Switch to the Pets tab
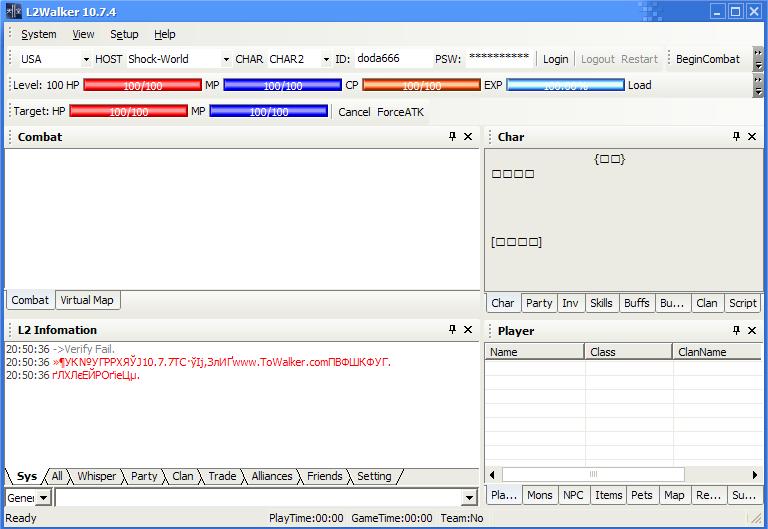This screenshot has width=768, height=529. click(x=642, y=495)
